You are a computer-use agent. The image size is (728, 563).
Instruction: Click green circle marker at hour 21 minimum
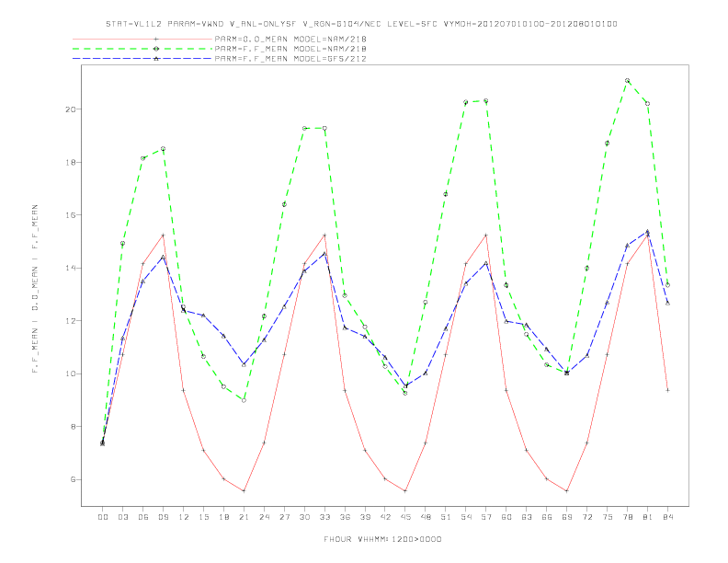point(244,400)
